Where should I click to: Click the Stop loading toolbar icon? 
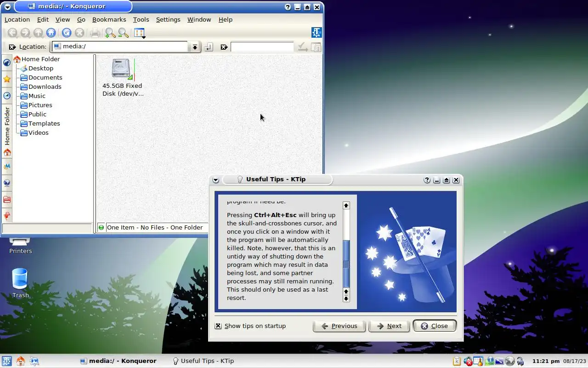click(x=79, y=33)
